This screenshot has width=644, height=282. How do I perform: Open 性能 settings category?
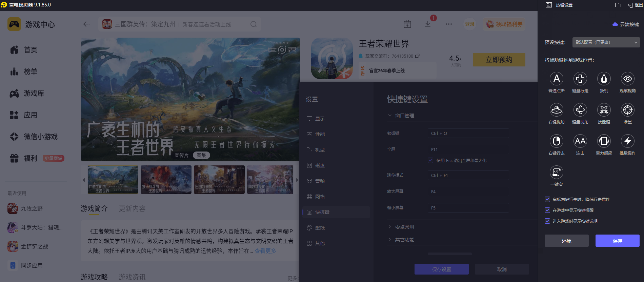tap(336, 134)
